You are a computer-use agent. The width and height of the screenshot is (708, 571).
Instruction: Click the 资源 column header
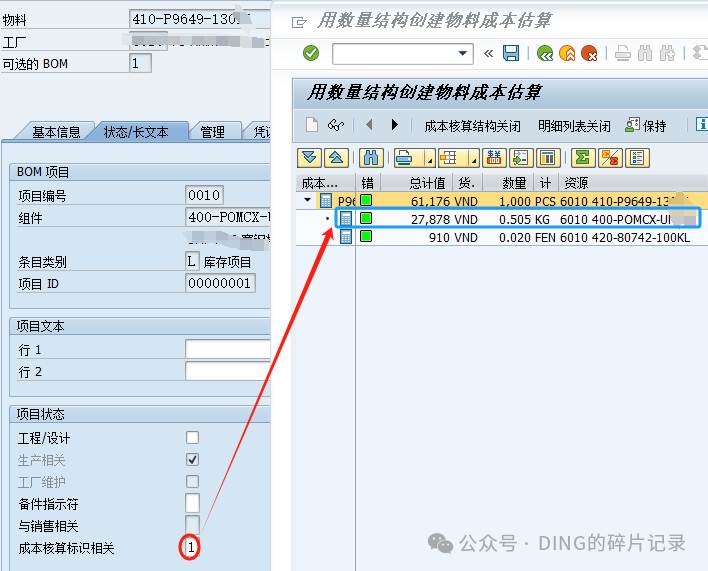click(x=633, y=183)
